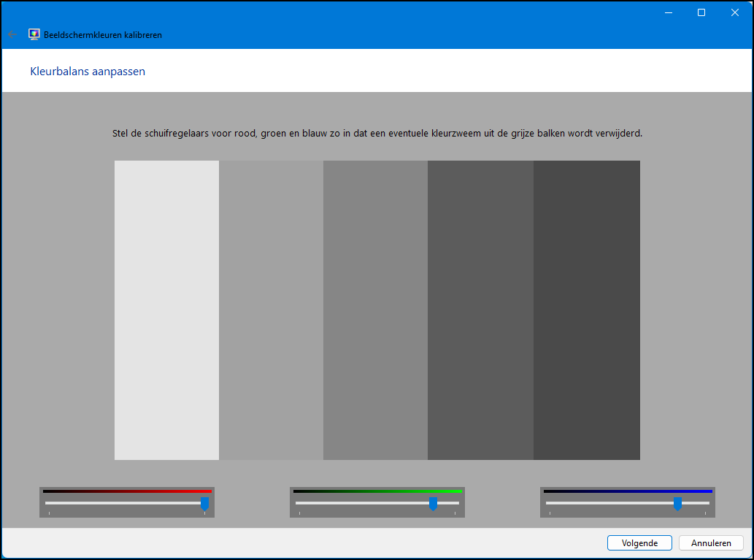
Task: Click the blue gradient bar above the slider
Action: [628, 491]
